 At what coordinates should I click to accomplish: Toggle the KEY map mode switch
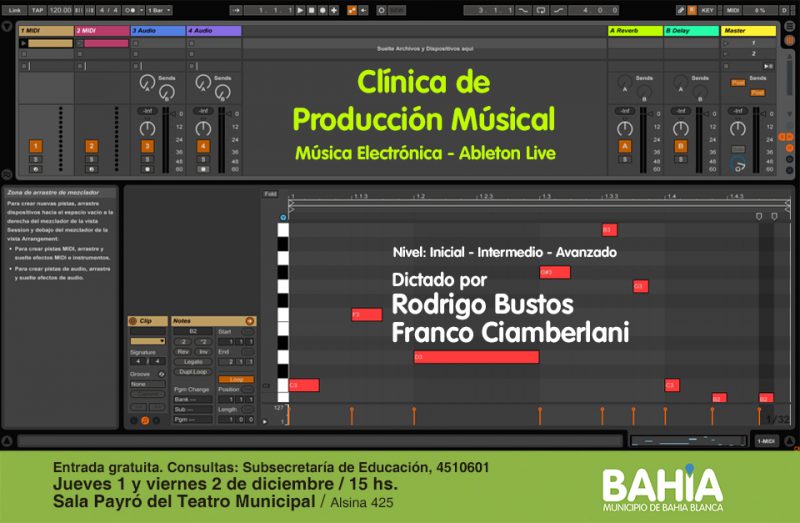pos(707,10)
